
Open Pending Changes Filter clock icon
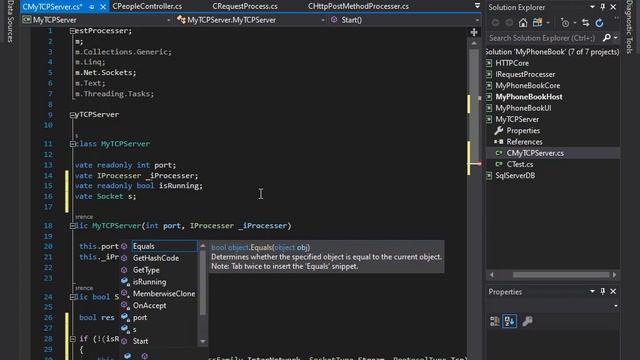(x=565, y=23)
